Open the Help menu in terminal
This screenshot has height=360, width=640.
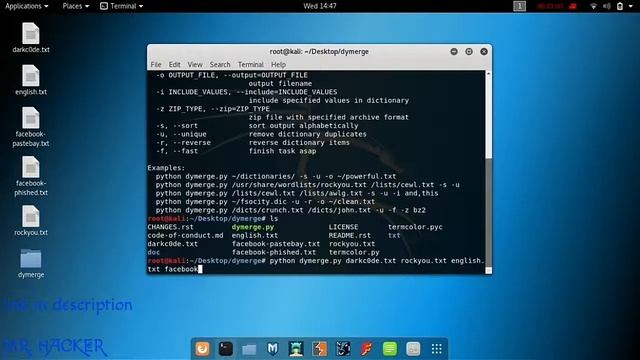pos(278,64)
